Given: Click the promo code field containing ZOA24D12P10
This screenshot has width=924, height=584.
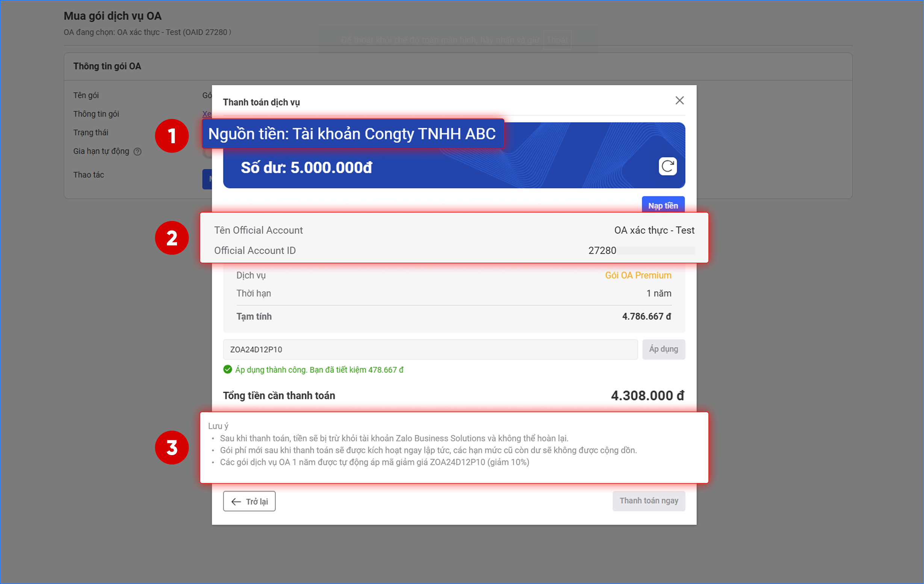Looking at the screenshot, I should coord(430,349).
